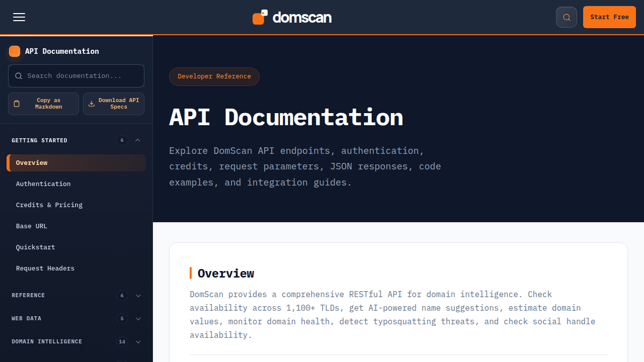Image resolution: width=644 pixels, height=362 pixels.
Task: Click the Overview section heading
Action: (225, 273)
